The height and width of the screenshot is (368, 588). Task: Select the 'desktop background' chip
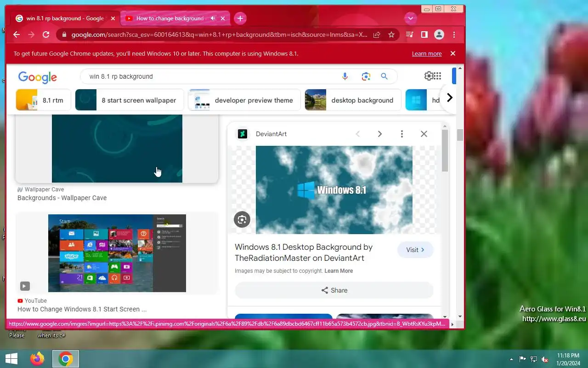tap(353, 100)
